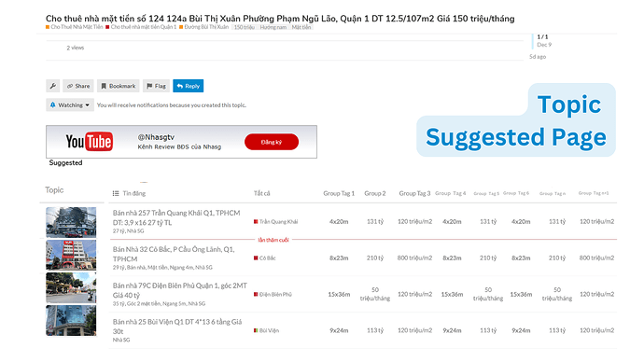This screenshot has height=362, width=644.
Task: Open the @Nhasgtv channel name
Action: click(156, 137)
